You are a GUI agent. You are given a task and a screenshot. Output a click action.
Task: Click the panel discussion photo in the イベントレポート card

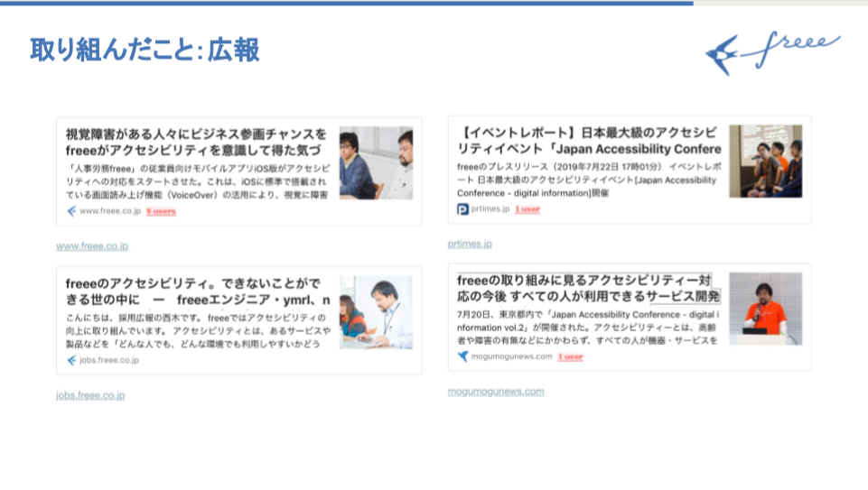click(765, 161)
